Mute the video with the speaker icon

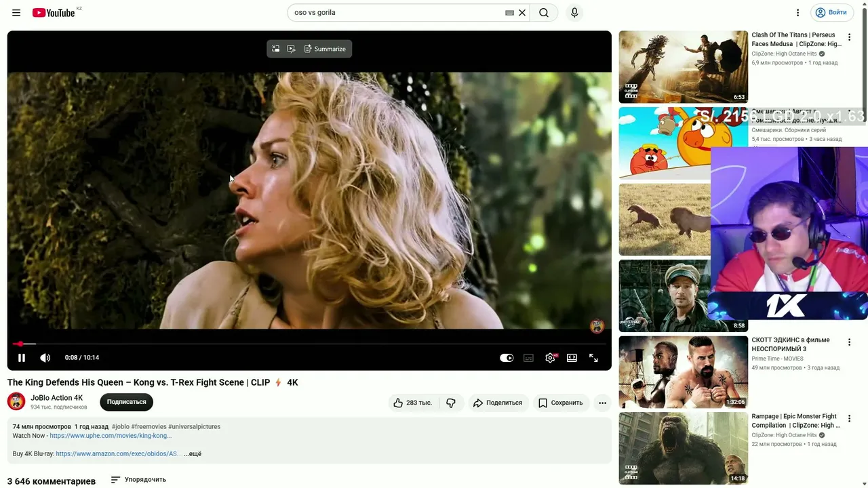tap(45, 358)
